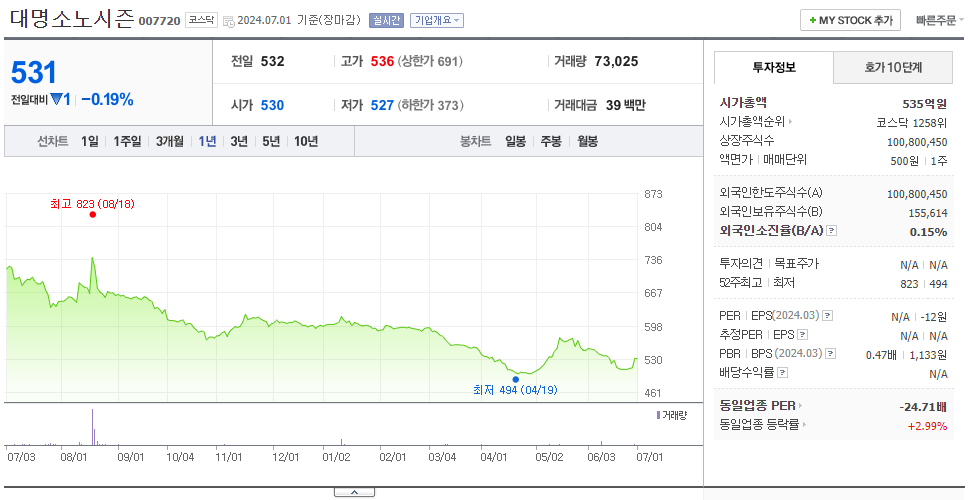Show the 일봉 candlestick chart
This screenshot has height=500, width=968.
[x=515, y=141]
